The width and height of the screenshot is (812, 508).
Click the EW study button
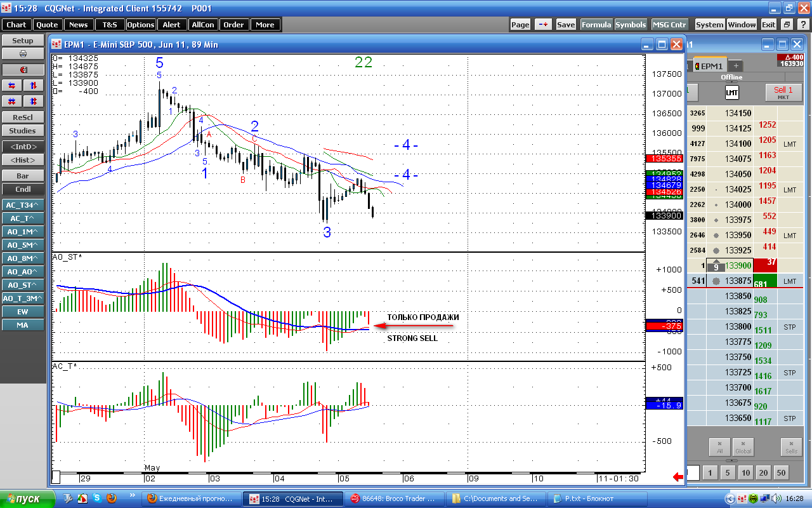click(x=23, y=311)
